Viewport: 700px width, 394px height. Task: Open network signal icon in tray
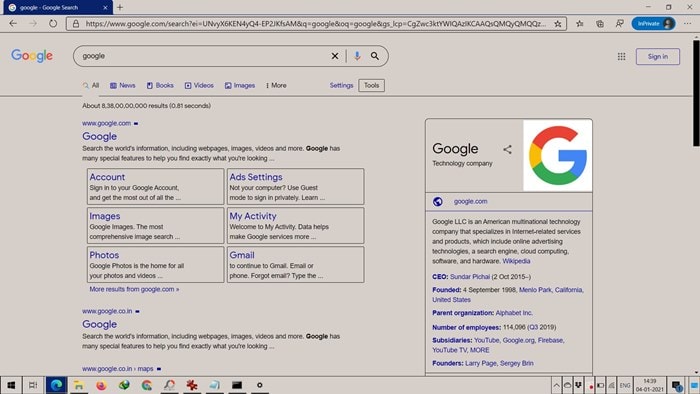tap(611, 386)
